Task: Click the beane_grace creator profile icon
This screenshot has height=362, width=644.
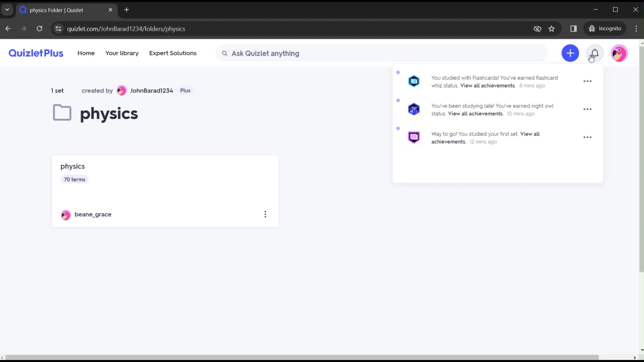Action: [x=65, y=215]
